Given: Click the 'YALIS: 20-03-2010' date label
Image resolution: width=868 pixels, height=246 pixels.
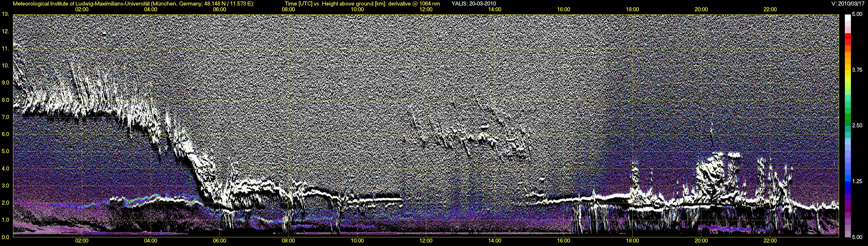Looking at the screenshot, I should point(473,4).
